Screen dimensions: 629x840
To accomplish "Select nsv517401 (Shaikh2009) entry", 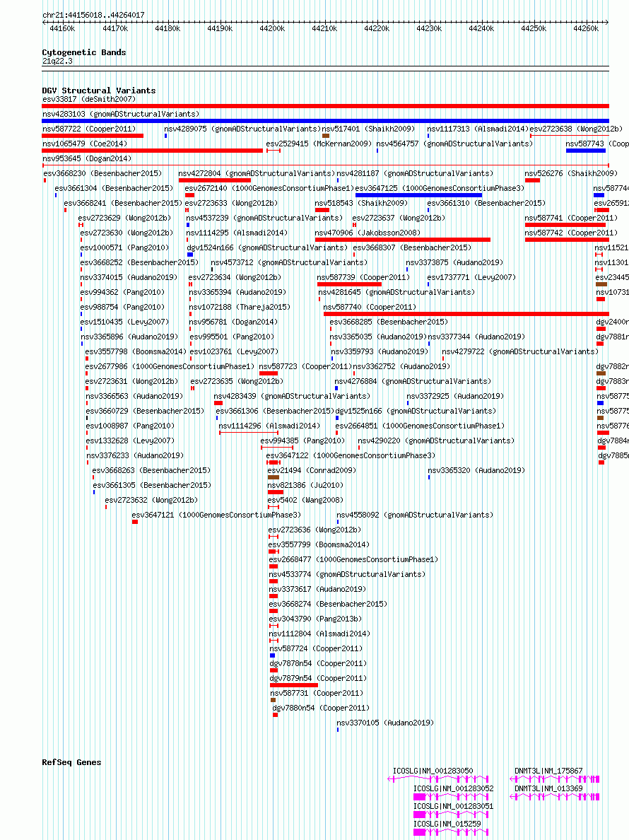I will [368, 129].
